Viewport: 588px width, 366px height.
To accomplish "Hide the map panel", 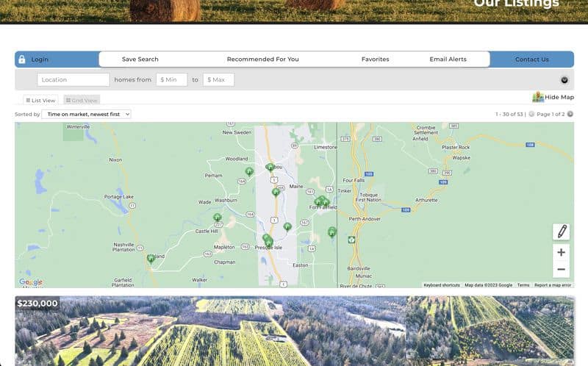I will pos(553,97).
